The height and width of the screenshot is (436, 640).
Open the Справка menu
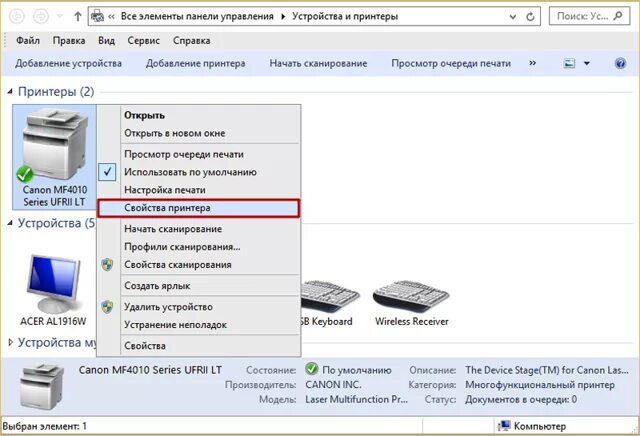[191, 41]
